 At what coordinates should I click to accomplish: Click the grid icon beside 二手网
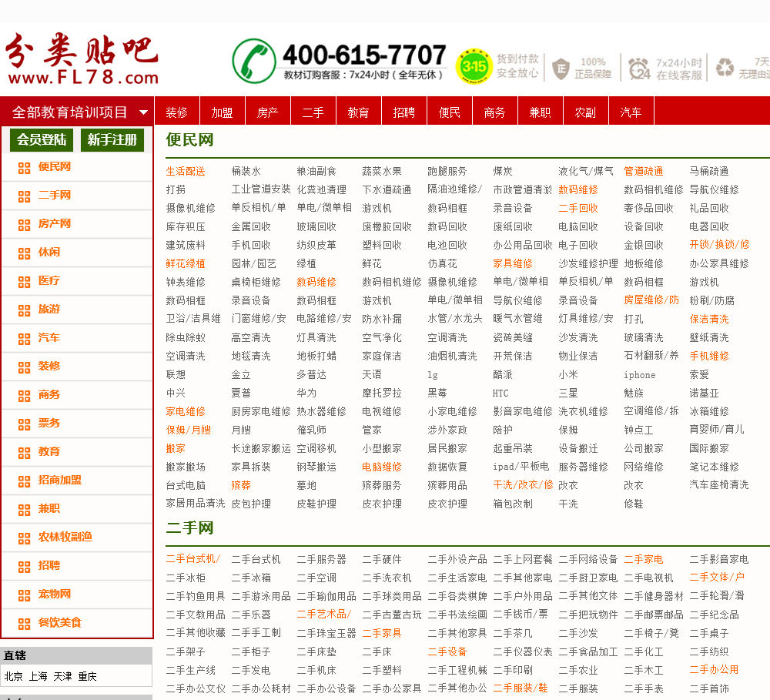point(24,196)
